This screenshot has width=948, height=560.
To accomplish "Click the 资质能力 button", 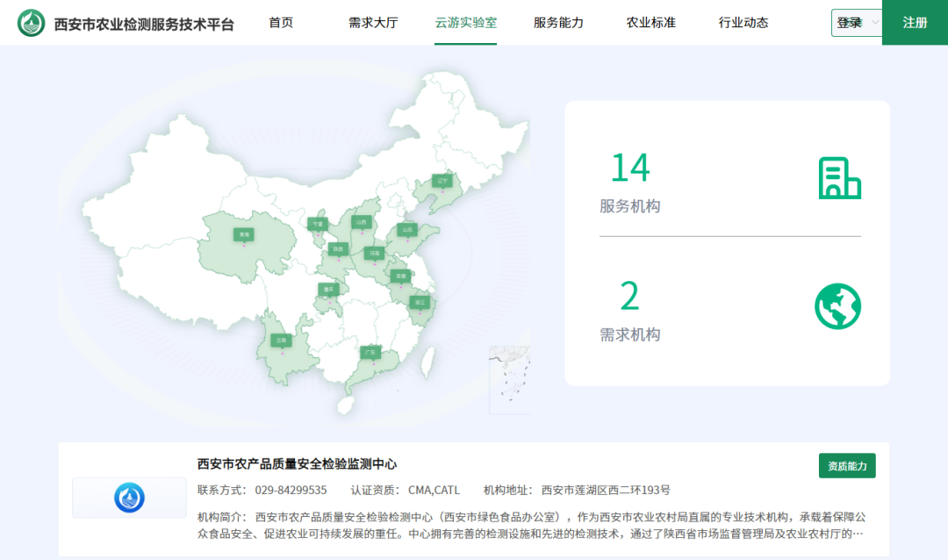I will (x=847, y=466).
